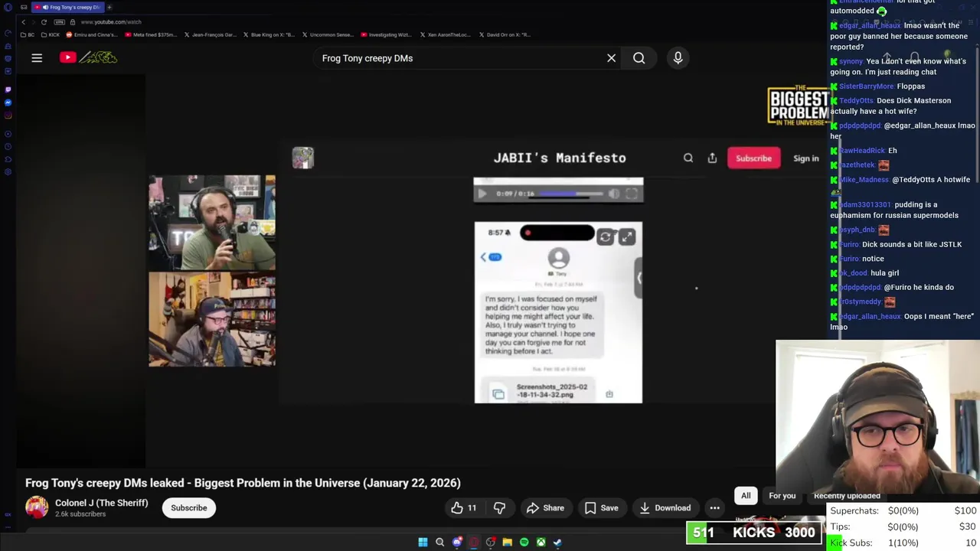Click the JABII's Manifesto Subscribe button

pos(753,158)
